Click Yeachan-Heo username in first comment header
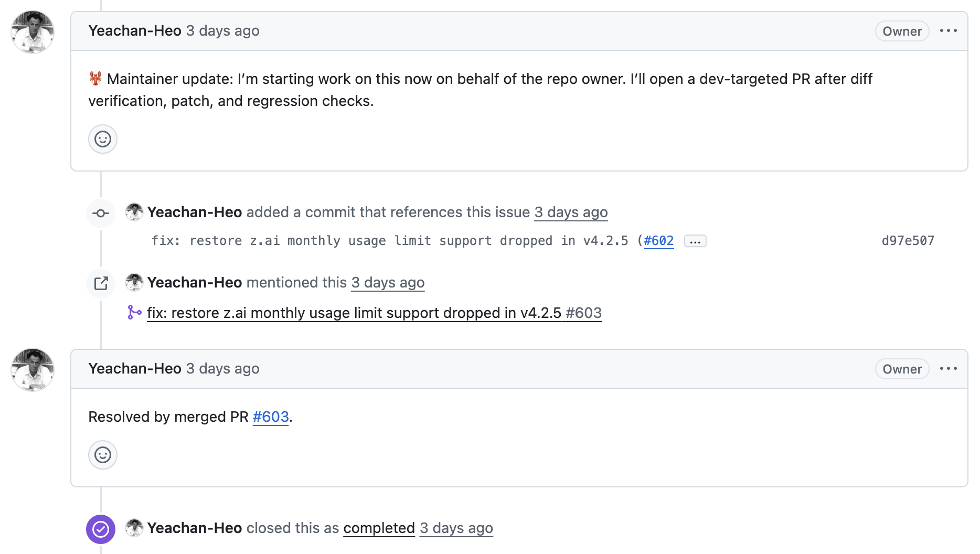 135,31
